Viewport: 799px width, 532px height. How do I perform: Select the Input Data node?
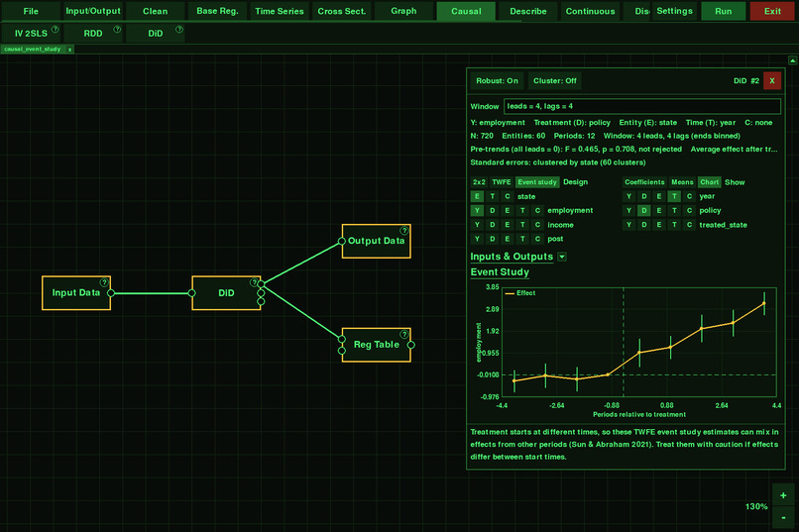76,292
